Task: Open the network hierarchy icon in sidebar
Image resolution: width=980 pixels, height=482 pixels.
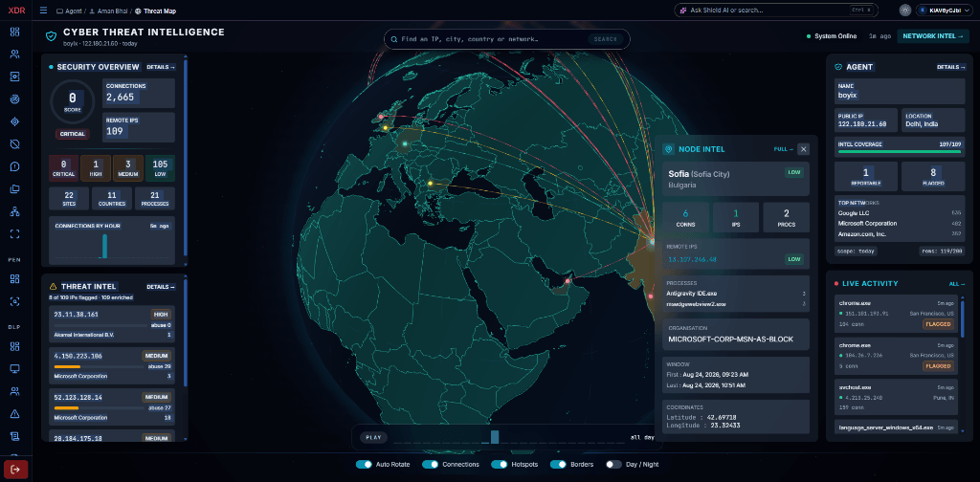Action: (15, 211)
